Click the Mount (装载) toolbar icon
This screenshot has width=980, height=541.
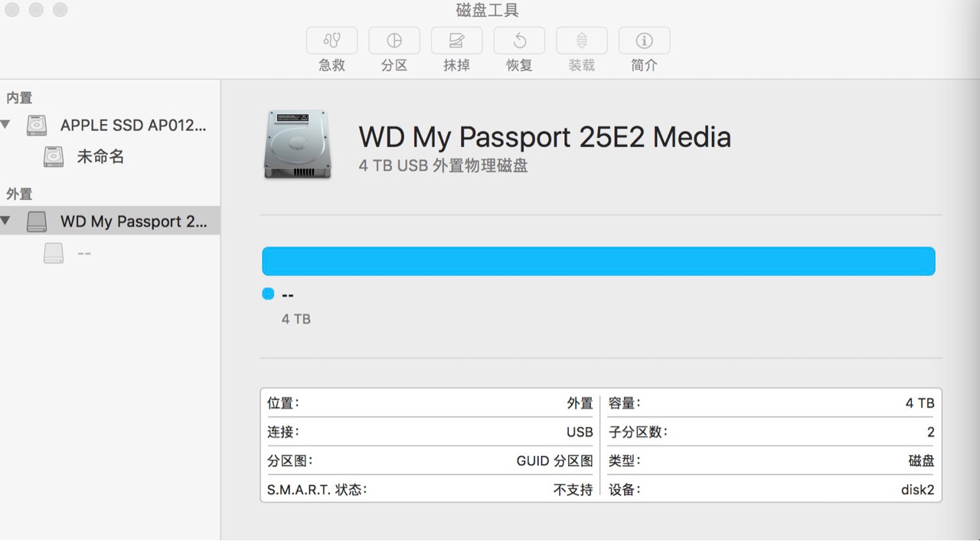582,41
